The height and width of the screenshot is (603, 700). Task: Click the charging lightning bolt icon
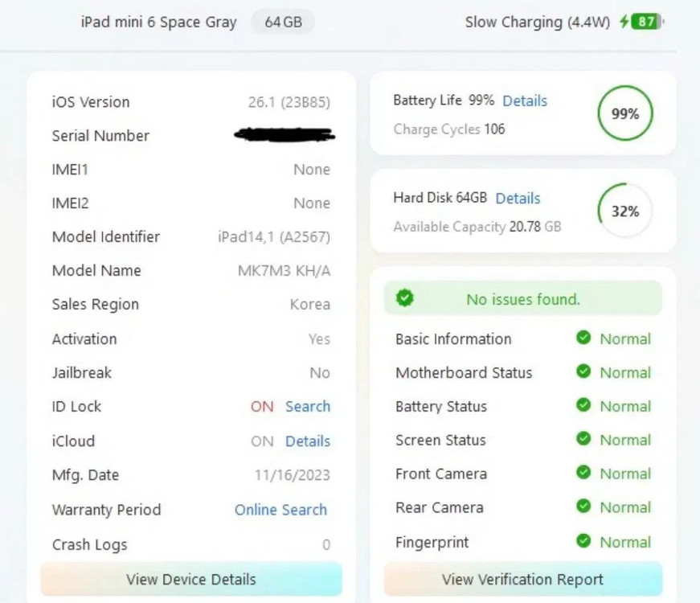click(x=624, y=22)
